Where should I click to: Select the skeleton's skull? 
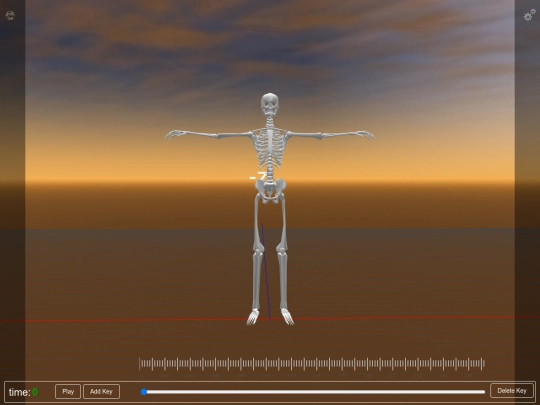pyautogui.click(x=270, y=104)
